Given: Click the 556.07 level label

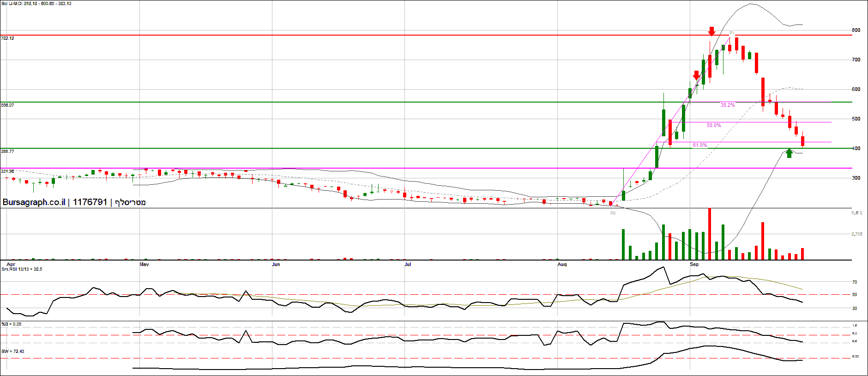Looking at the screenshot, I should click(7, 105).
